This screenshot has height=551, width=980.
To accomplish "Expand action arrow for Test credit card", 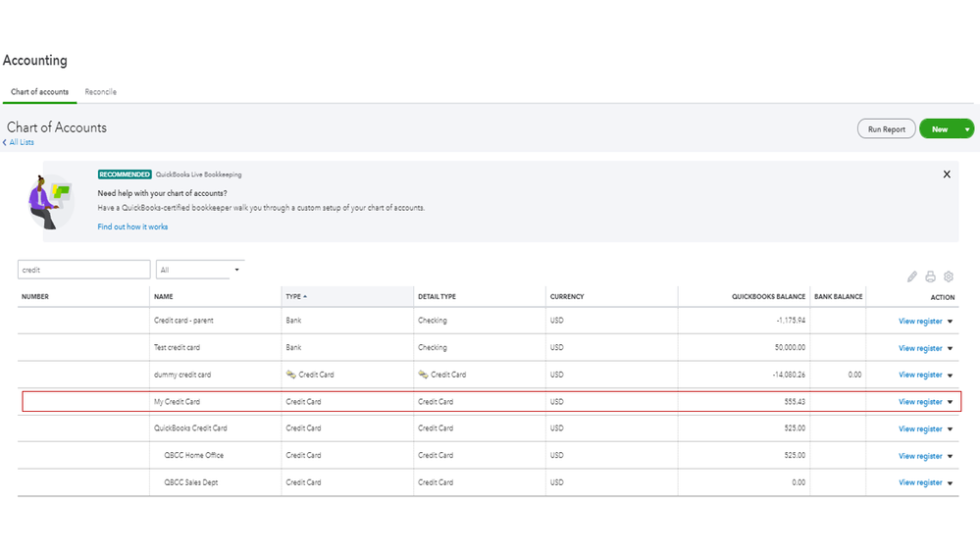I will [x=950, y=348].
